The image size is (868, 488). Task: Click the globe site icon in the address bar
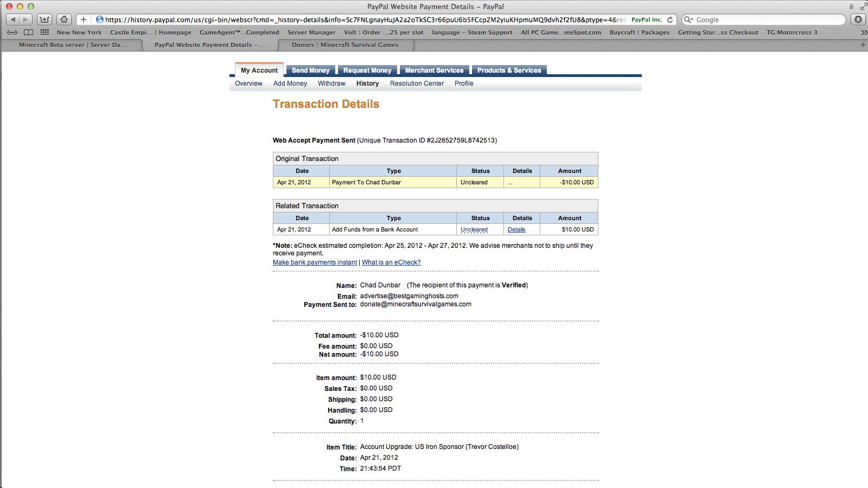(100, 20)
